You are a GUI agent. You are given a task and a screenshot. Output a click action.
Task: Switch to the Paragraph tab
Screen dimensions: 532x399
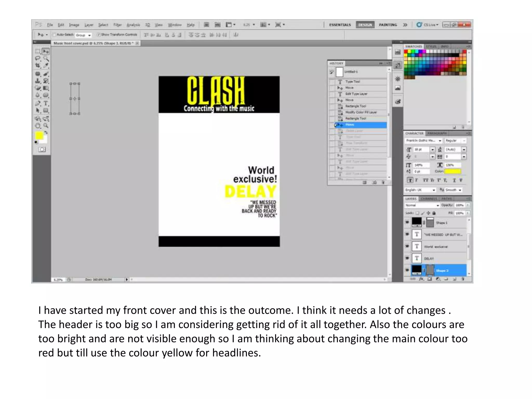click(437, 133)
